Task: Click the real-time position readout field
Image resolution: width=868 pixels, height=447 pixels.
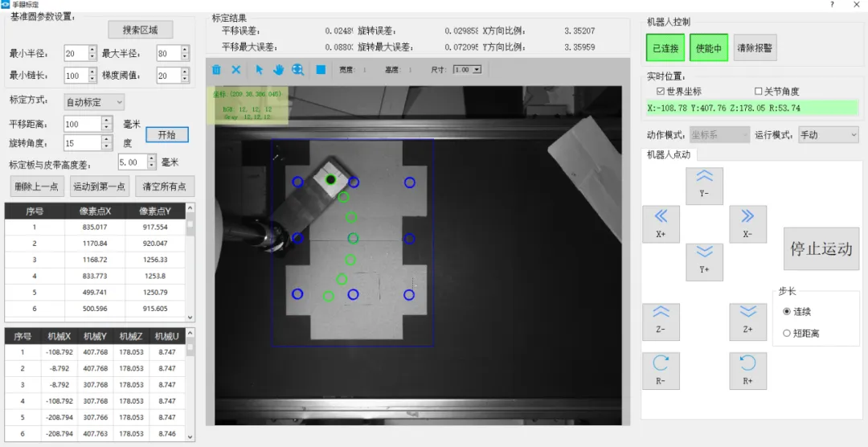Action: pos(751,108)
